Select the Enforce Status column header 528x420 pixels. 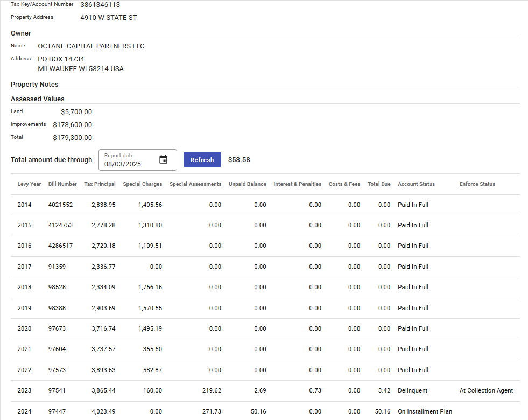click(x=477, y=184)
